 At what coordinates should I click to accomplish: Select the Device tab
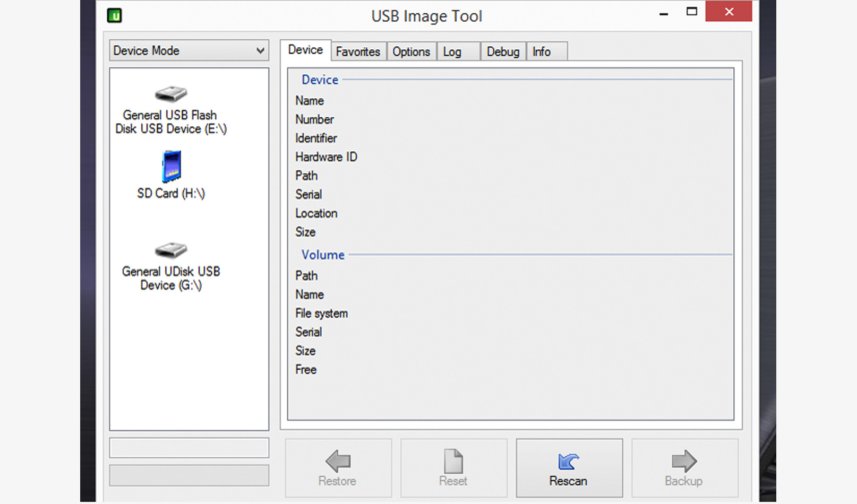click(305, 50)
